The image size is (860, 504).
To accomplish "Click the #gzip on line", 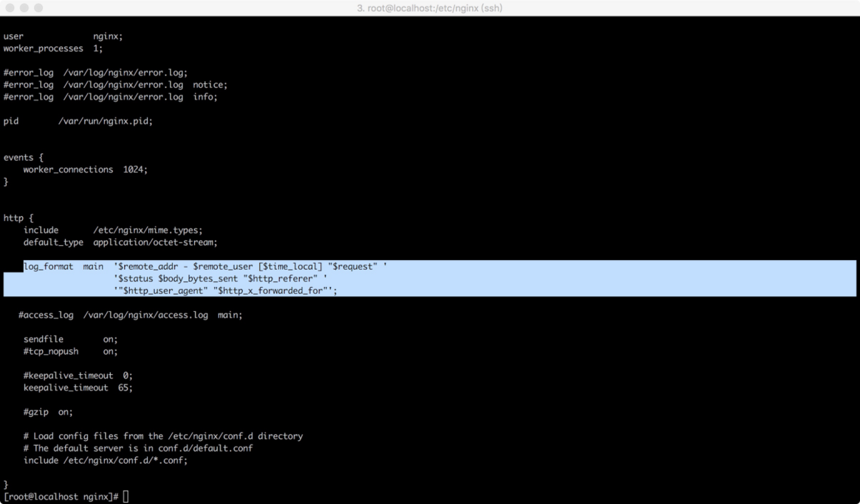I will point(48,412).
